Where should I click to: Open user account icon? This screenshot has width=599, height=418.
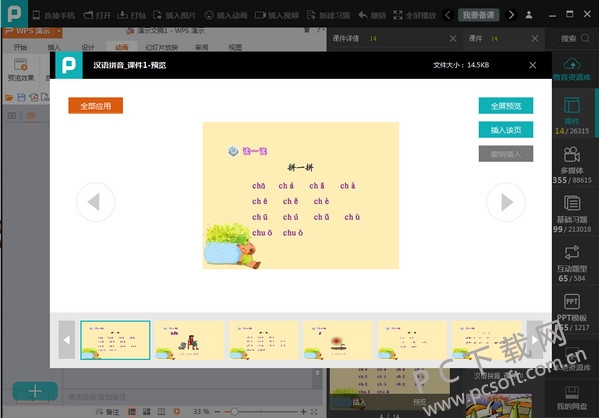pos(529,15)
